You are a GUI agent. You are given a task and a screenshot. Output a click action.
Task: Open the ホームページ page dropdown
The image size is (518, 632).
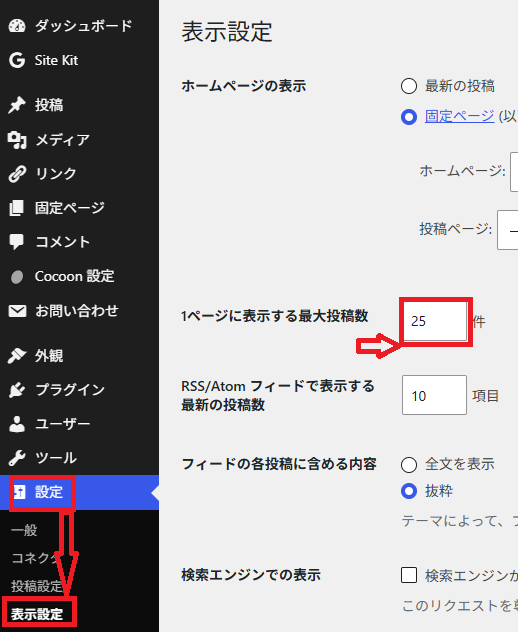click(514, 172)
